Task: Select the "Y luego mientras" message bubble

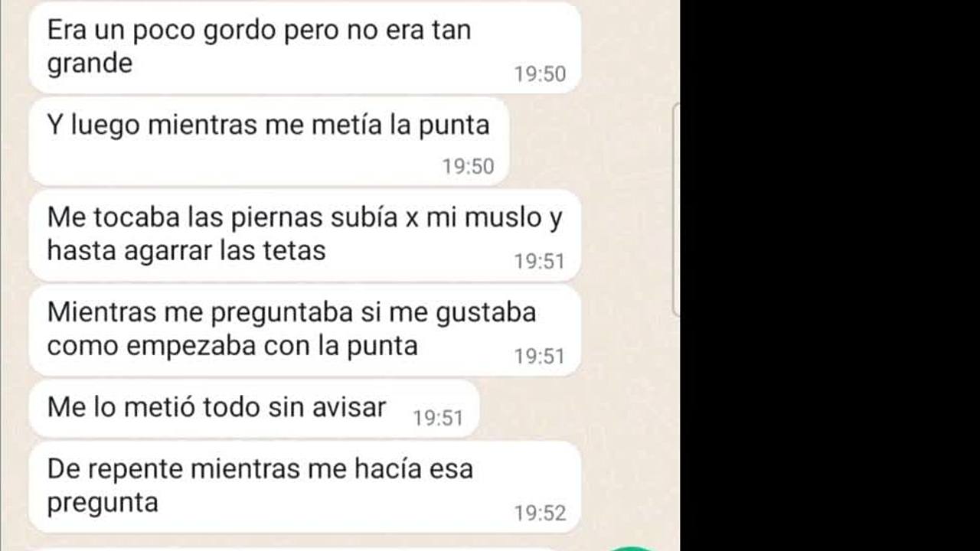Action: [x=269, y=142]
